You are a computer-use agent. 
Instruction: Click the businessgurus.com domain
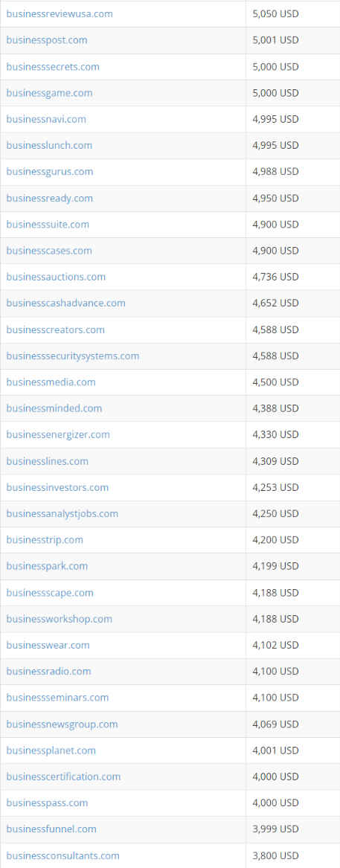pyautogui.click(x=49, y=172)
